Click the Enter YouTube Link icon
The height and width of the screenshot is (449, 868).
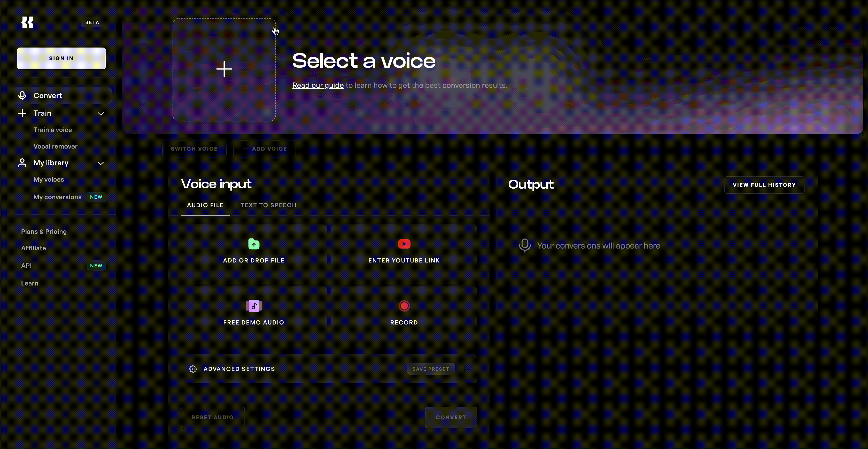coord(404,243)
